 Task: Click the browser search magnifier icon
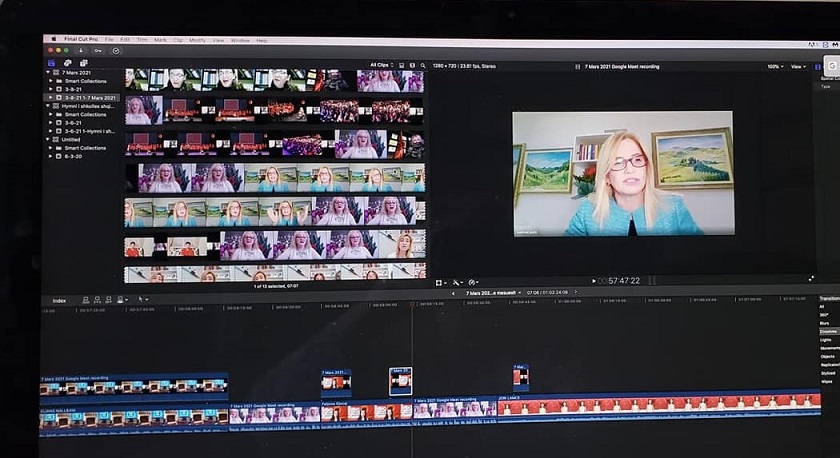pyautogui.click(x=423, y=65)
